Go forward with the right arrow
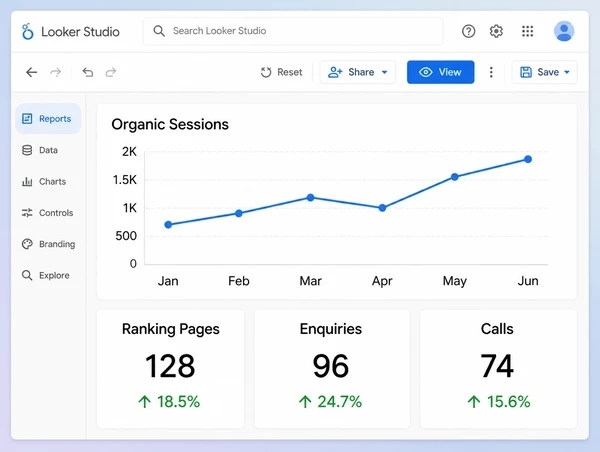 coord(56,72)
